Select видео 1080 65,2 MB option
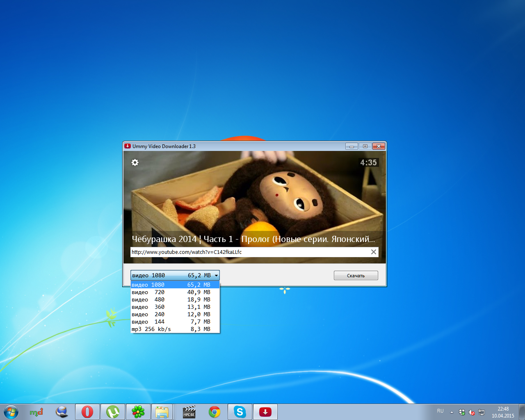The image size is (525, 420). [x=175, y=285]
